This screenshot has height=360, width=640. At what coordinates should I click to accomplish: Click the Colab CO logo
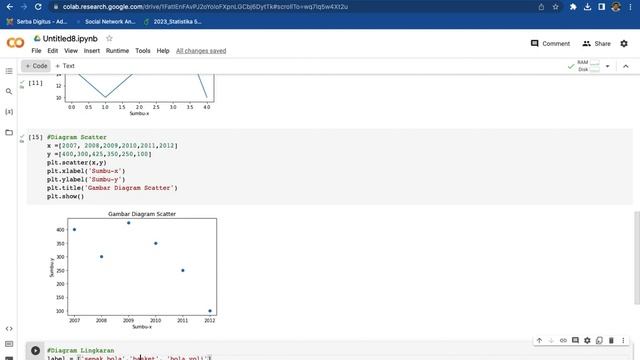(x=16, y=42)
